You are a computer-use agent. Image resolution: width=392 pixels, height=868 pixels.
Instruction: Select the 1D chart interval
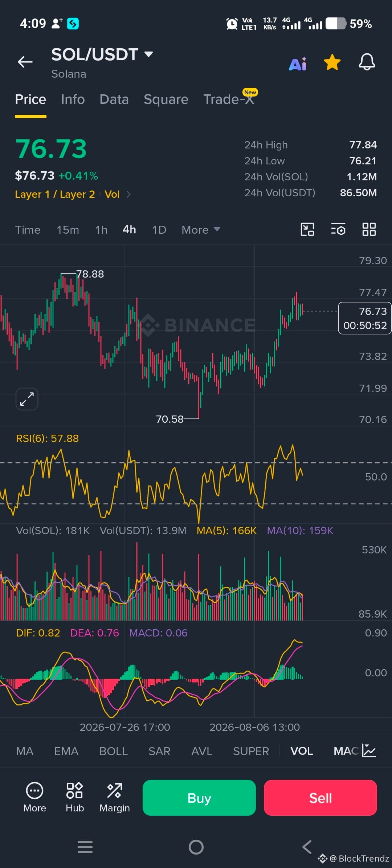coord(159,230)
